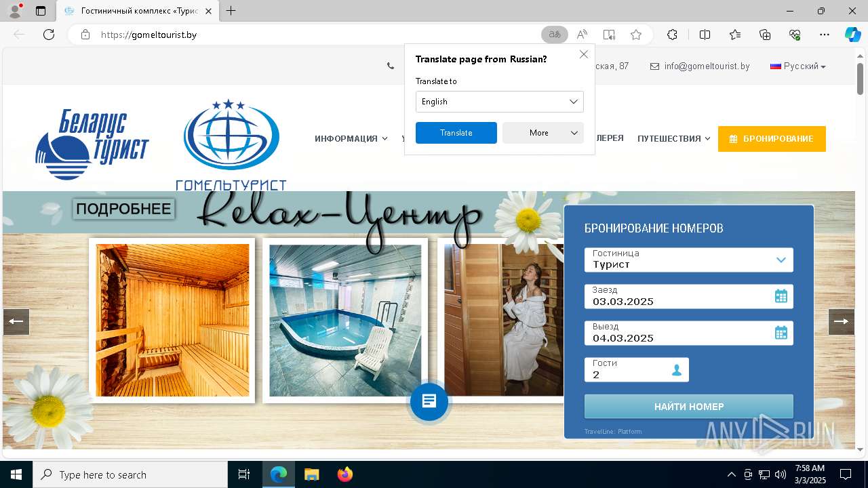Expand the Translate to English dropdown
868x488 pixels.
pyautogui.click(x=500, y=102)
